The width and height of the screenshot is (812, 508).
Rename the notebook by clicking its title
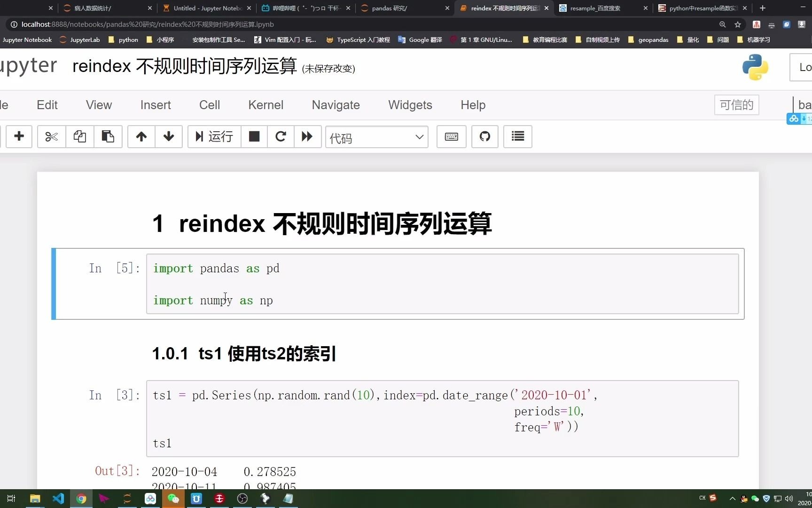click(x=185, y=66)
